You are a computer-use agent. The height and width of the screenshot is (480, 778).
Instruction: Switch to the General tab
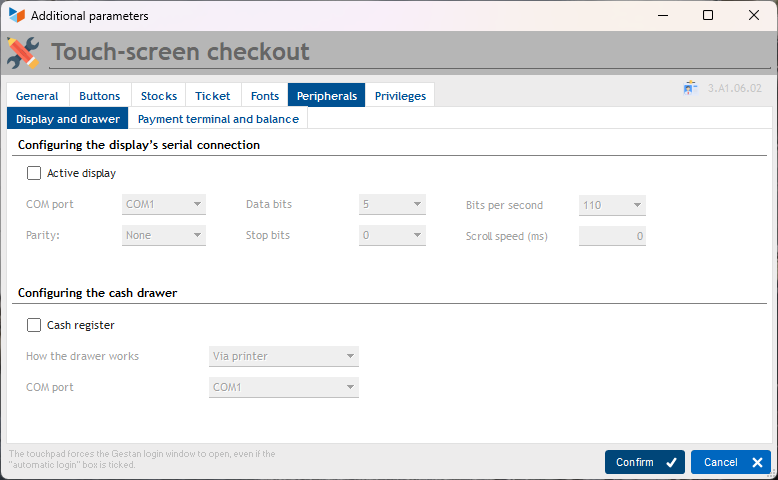tap(37, 96)
